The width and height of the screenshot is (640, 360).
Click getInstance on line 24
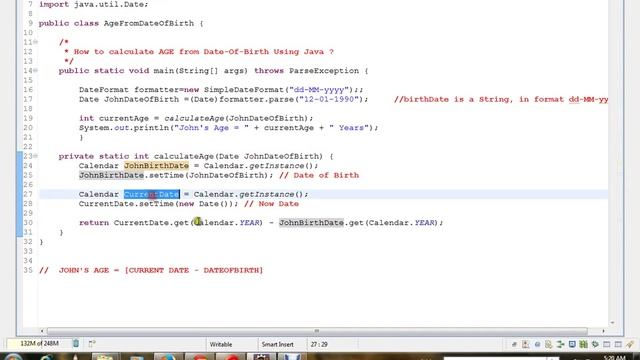point(277,166)
